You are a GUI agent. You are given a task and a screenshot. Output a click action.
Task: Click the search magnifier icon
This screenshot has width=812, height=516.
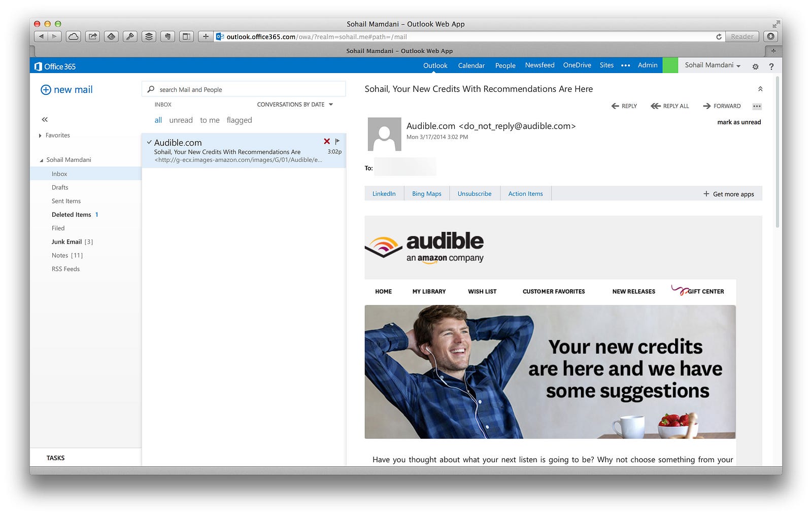(151, 89)
